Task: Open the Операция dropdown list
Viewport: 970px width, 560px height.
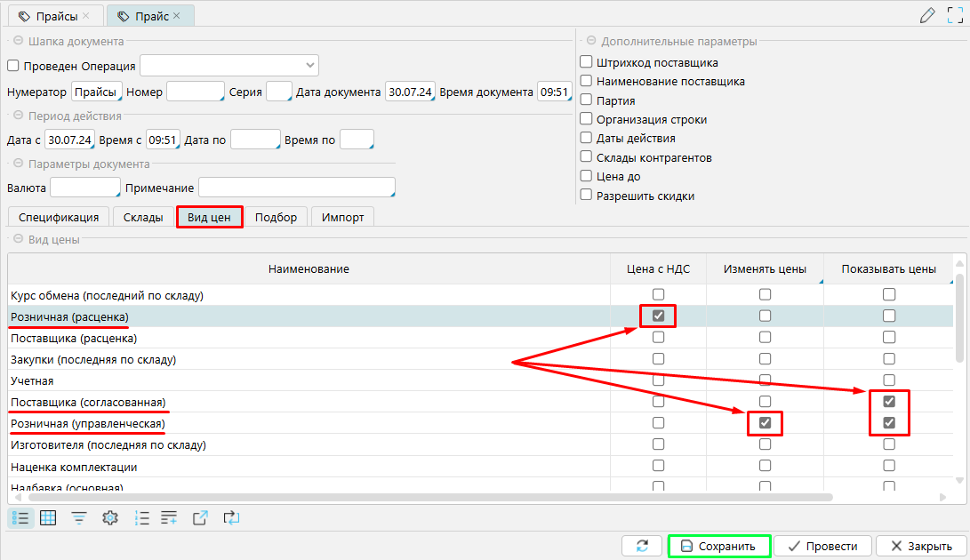Action: click(x=310, y=65)
